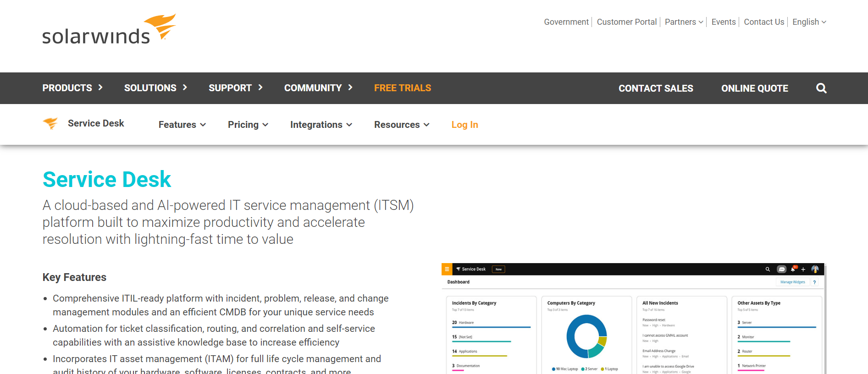Open the Features submenu
The width and height of the screenshot is (868, 374).
(x=182, y=125)
